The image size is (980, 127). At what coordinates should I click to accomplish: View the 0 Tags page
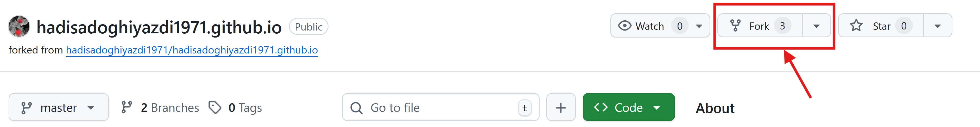[x=245, y=107]
